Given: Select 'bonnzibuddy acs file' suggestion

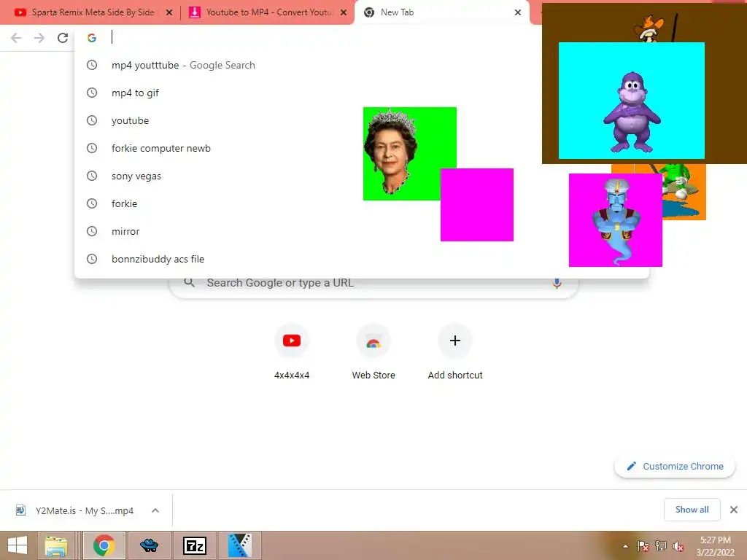Looking at the screenshot, I should tap(362, 259).
